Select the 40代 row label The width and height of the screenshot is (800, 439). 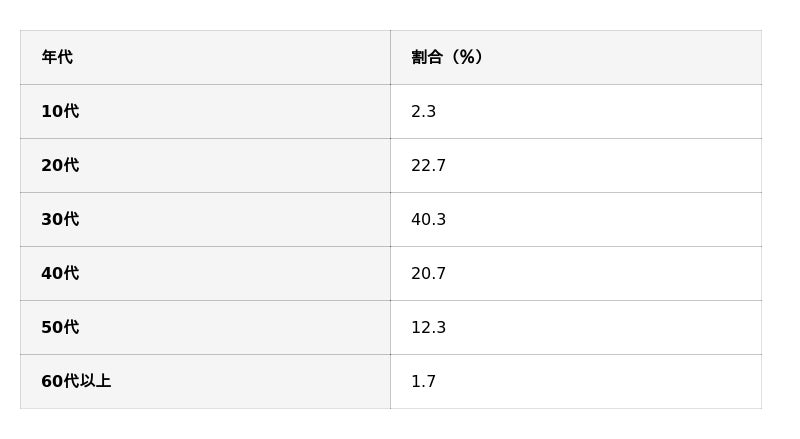tap(60, 274)
